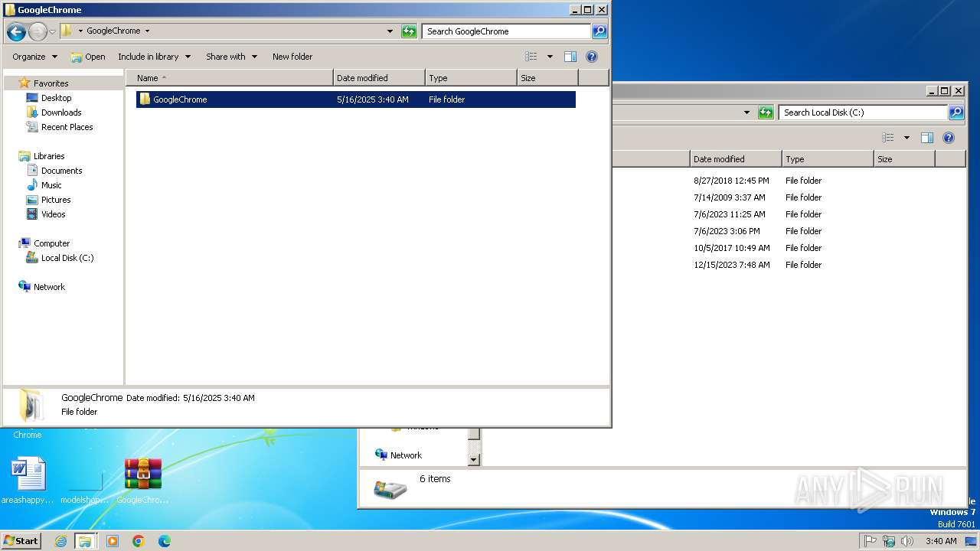Click New folder button

click(x=292, y=57)
